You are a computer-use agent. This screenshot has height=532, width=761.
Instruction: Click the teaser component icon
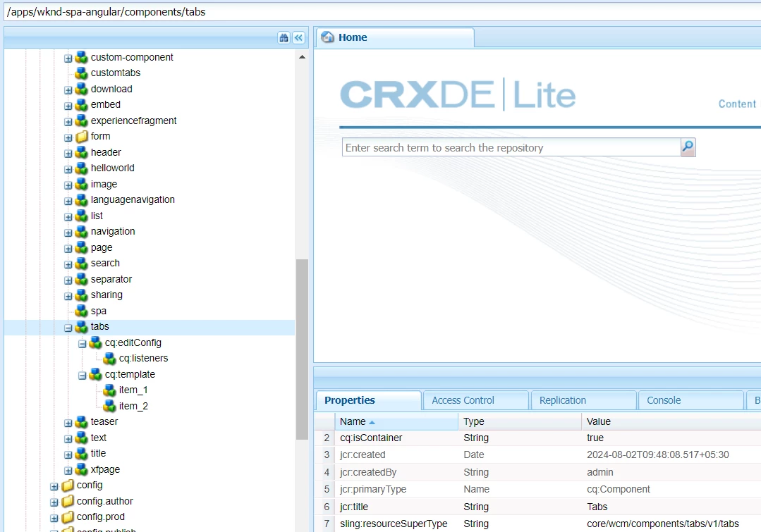[x=82, y=422]
